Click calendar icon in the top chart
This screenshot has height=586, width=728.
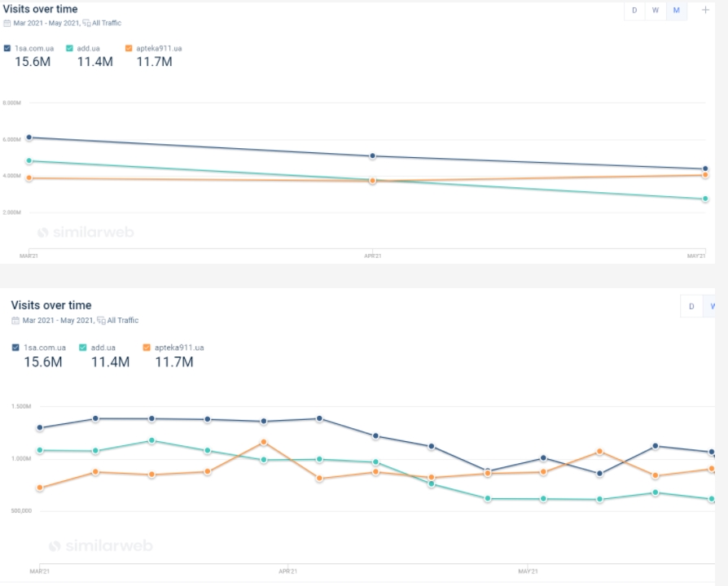[7, 24]
